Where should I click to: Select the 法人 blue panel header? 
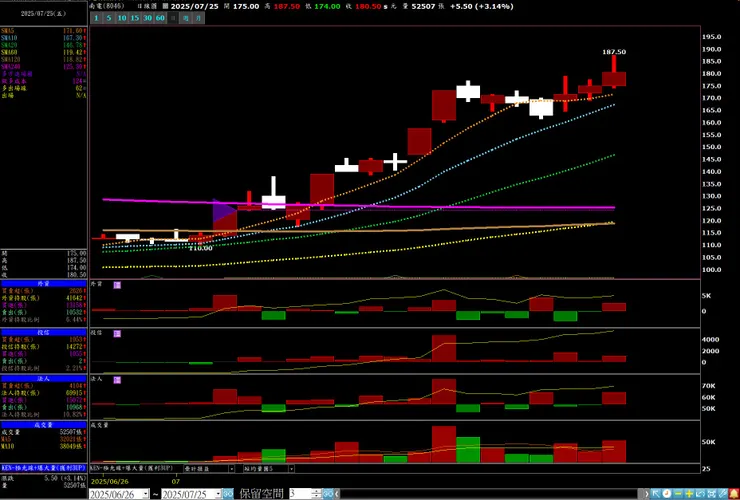pos(43,379)
